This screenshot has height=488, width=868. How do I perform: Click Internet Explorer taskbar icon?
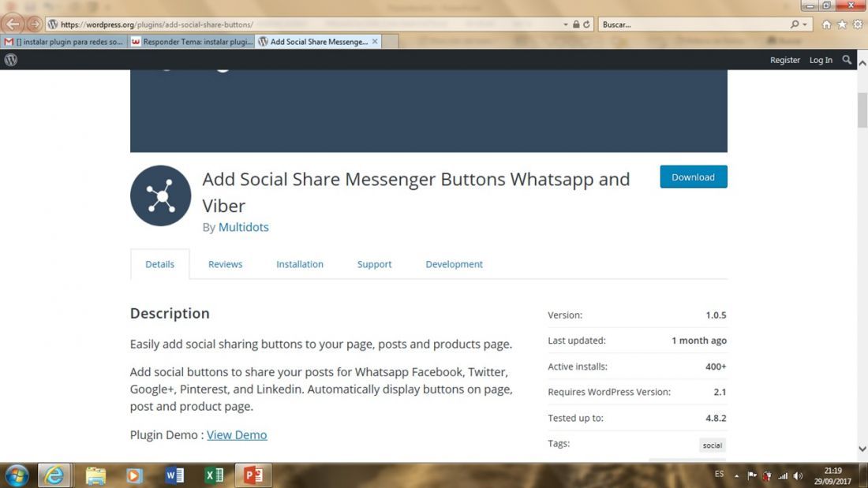coord(54,475)
